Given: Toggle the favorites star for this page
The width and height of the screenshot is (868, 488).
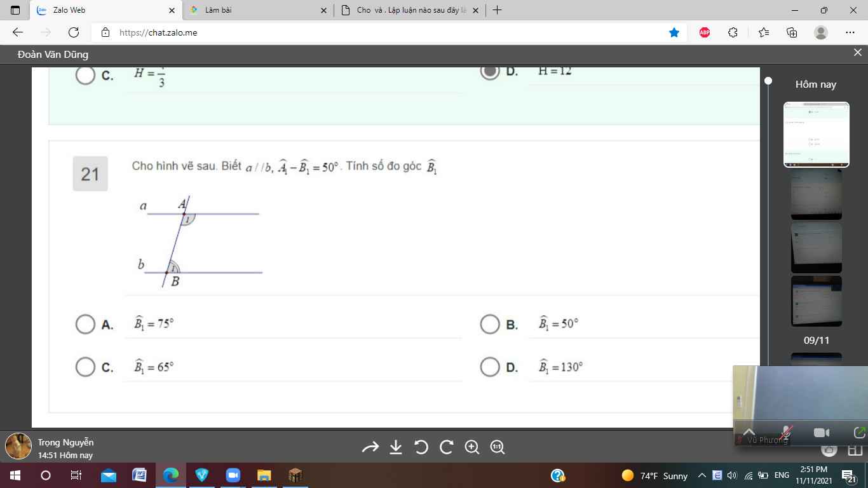Looking at the screenshot, I should point(674,32).
